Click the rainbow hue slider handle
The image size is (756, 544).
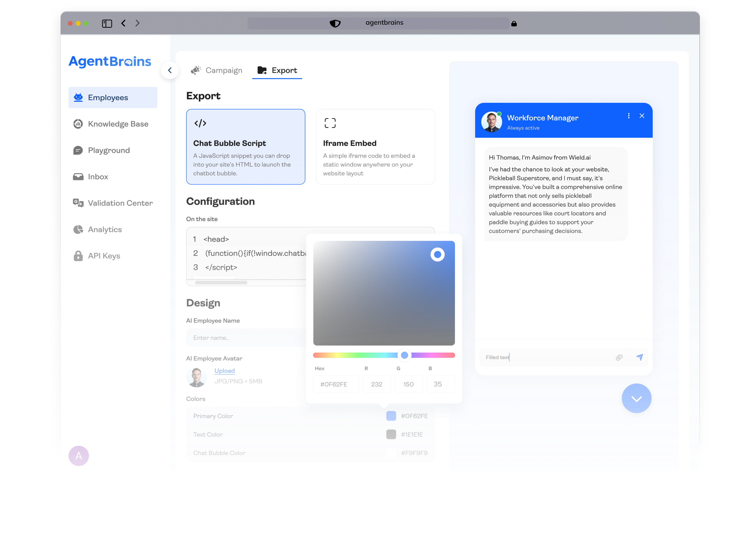[404, 356]
